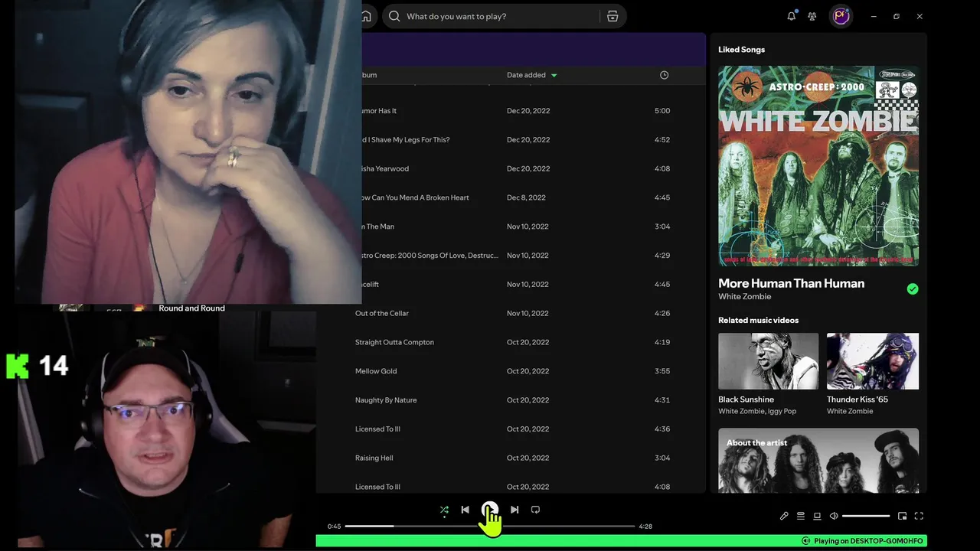Open the lyrics microphone view
Viewport: 980px width, 551px height.
pyautogui.click(x=784, y=516)
